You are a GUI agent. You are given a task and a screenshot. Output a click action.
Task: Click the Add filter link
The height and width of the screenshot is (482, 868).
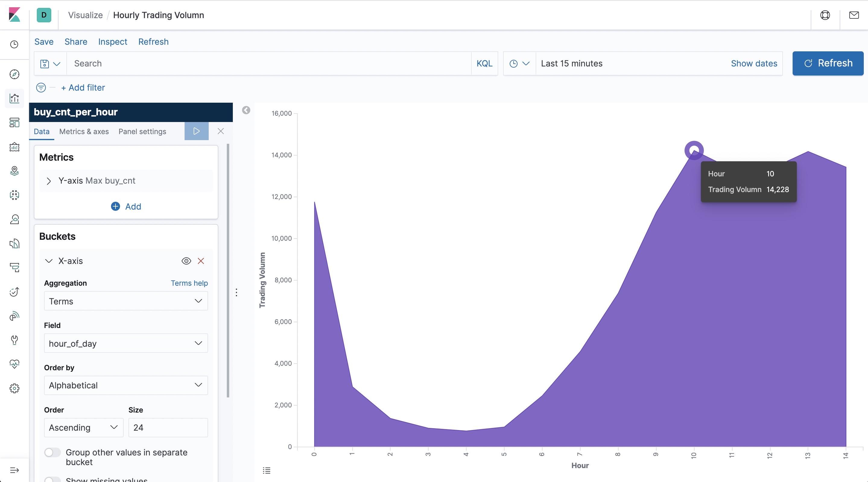point(83,88)
